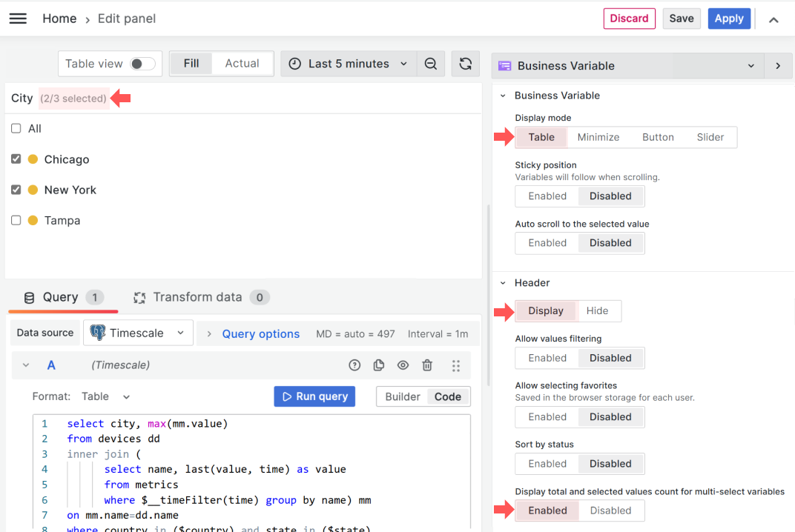
Task: Toggle the Table view switch
Action: click(x=142, y=64)
